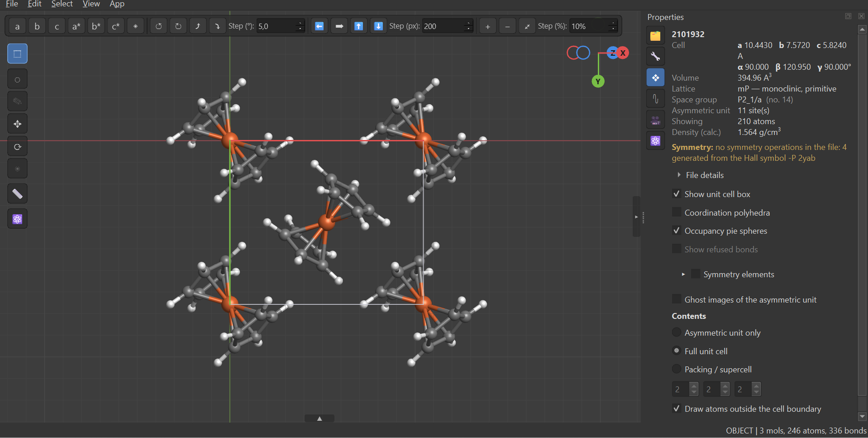
Task: Select the measure ruler tool
Action: (x=18, y=194)
